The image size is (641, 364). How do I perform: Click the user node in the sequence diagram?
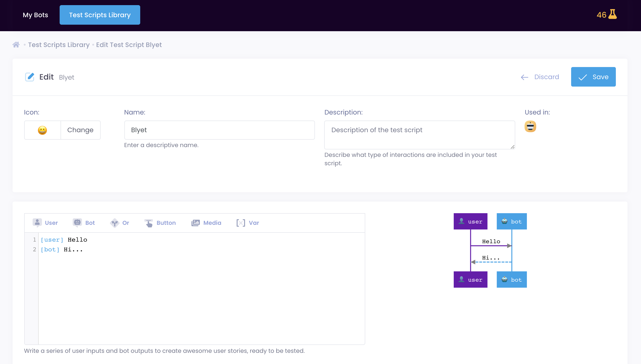click(470, 221)
